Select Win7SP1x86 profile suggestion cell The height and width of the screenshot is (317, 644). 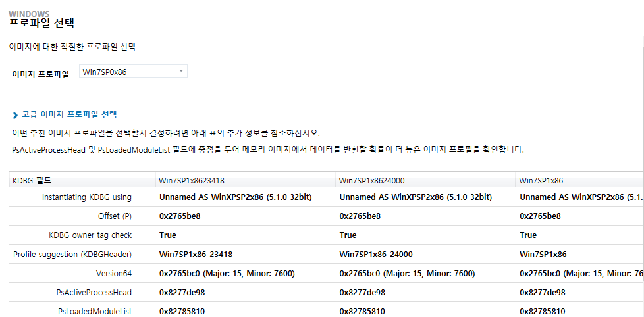543,255
